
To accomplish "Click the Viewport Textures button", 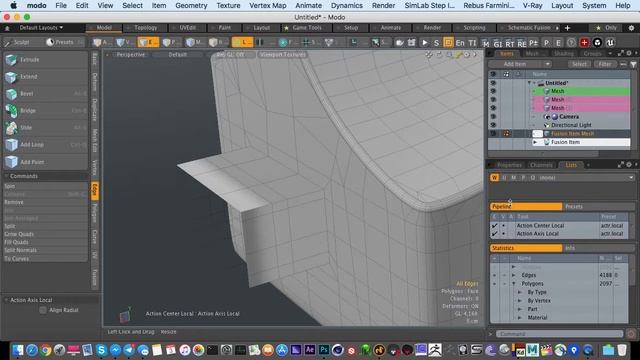I will pyautogui.click(x=282, y=54).
